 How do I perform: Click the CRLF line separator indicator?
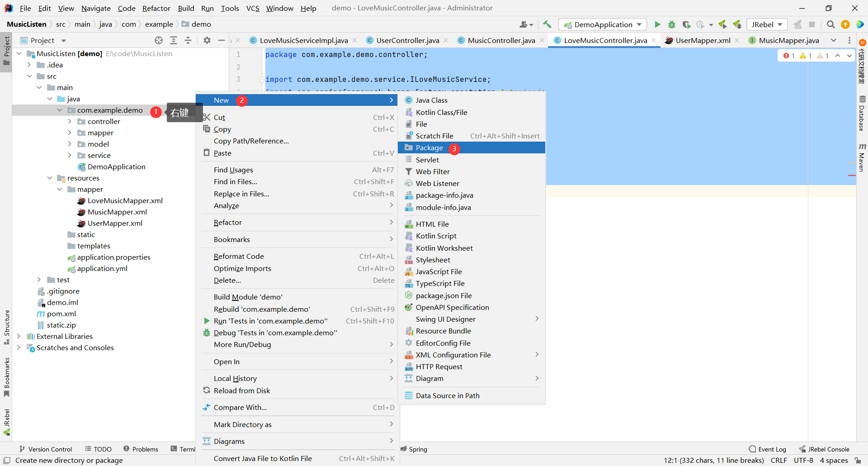point(778,460)
